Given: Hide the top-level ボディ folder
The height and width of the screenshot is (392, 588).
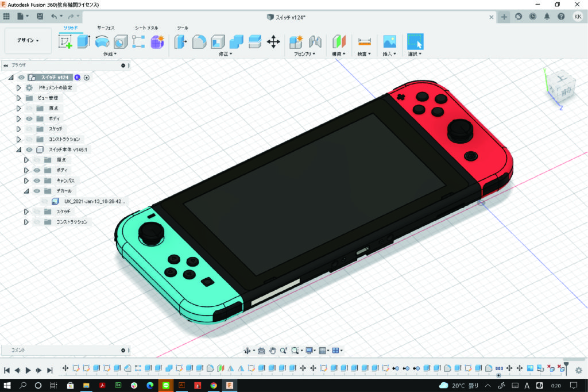Looking at the screenshot, I should (x=29, y=118).
